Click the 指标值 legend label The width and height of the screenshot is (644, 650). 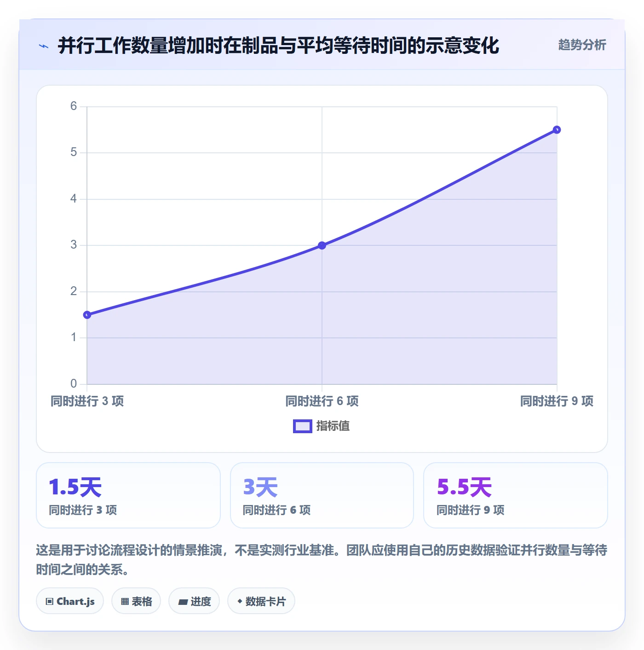(x=333, y=426)
